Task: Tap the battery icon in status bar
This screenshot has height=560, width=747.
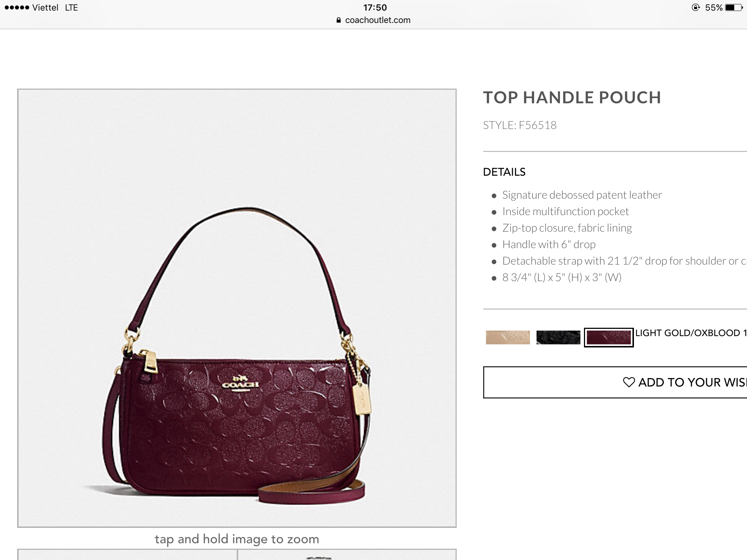Action: [x=734, y=8]
